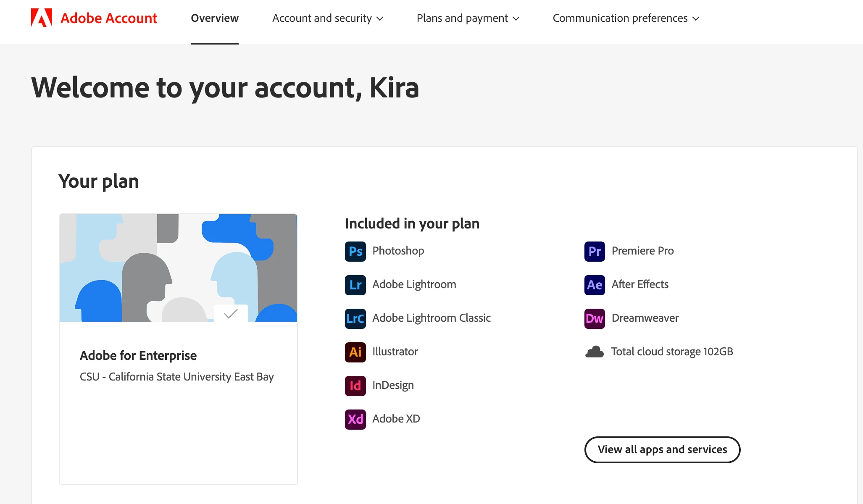Click the Adobe logo in header
Image resolution: width=863 pixels, height=504 pixels.
tap(42, 18)
